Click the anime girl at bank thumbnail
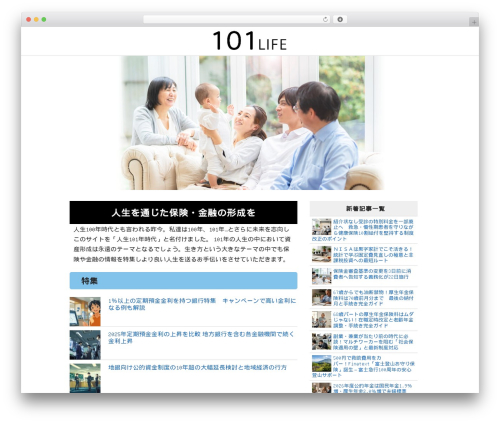500x423 pixels. pyautogui.click(x=85, y=312)
